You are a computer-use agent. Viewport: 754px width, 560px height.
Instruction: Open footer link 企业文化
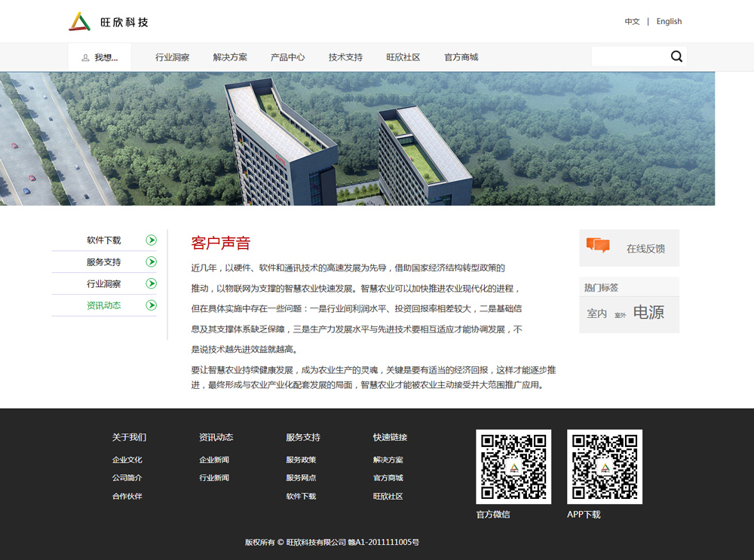pos(127,460)
